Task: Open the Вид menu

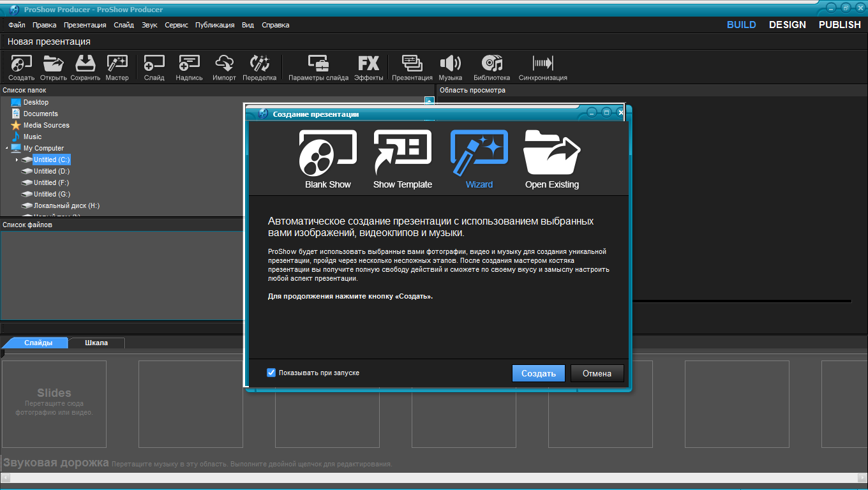Action: click(x=248, y=25)
